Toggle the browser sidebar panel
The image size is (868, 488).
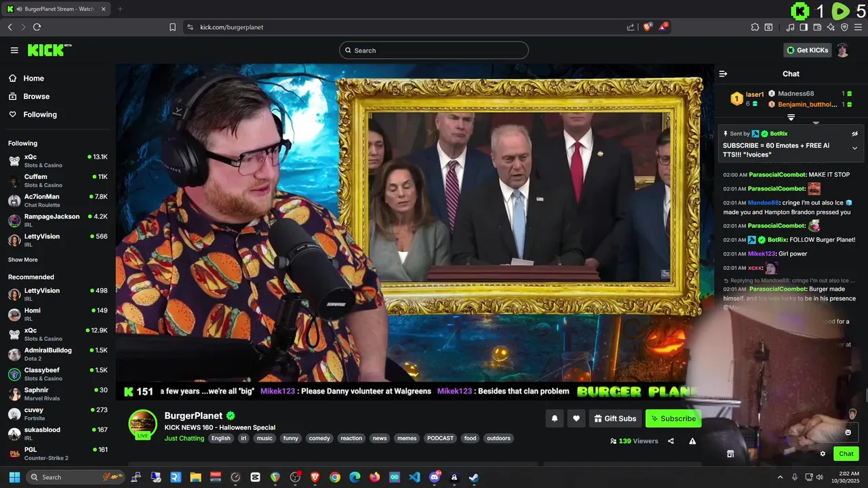pyautogui.click(x=804, y=27)
